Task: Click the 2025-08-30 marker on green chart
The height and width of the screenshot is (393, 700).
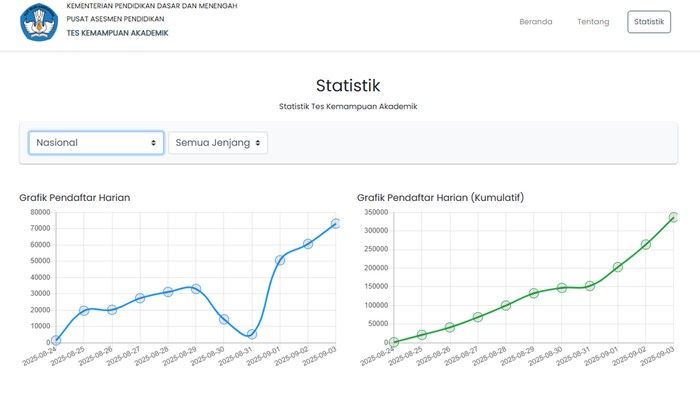Action: pos(562,288)
